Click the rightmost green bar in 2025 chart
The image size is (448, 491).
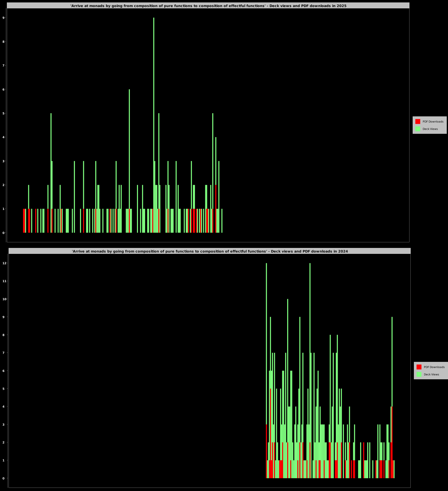[x=222, y=220]
